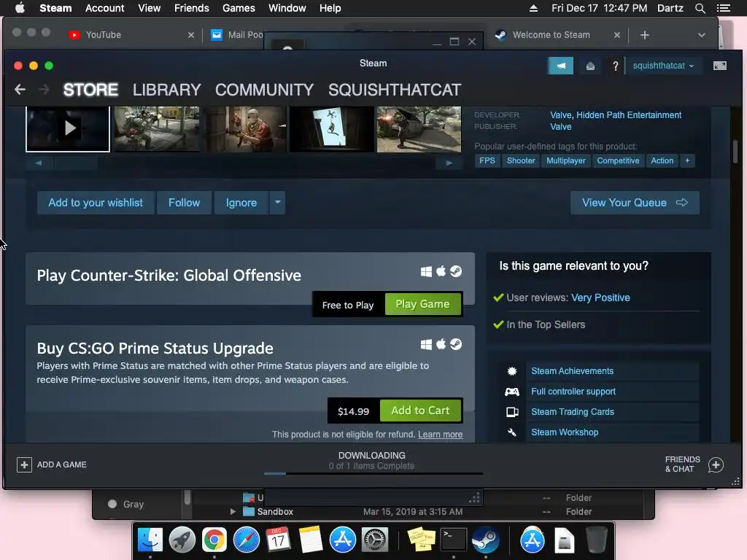Switch to Big Picture mode icon
This screenshot has height=560, width=747.
[x=720, y=66]
